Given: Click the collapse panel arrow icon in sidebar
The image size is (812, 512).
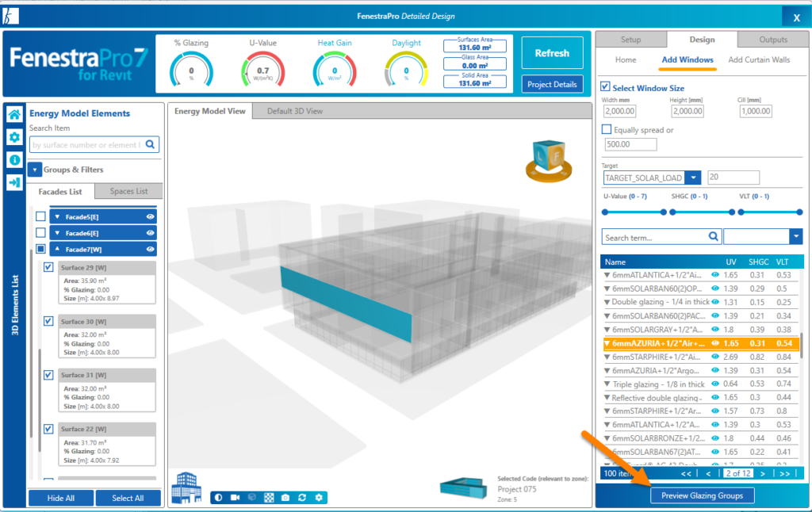Looking at the screenshot, I should [14, 182].
